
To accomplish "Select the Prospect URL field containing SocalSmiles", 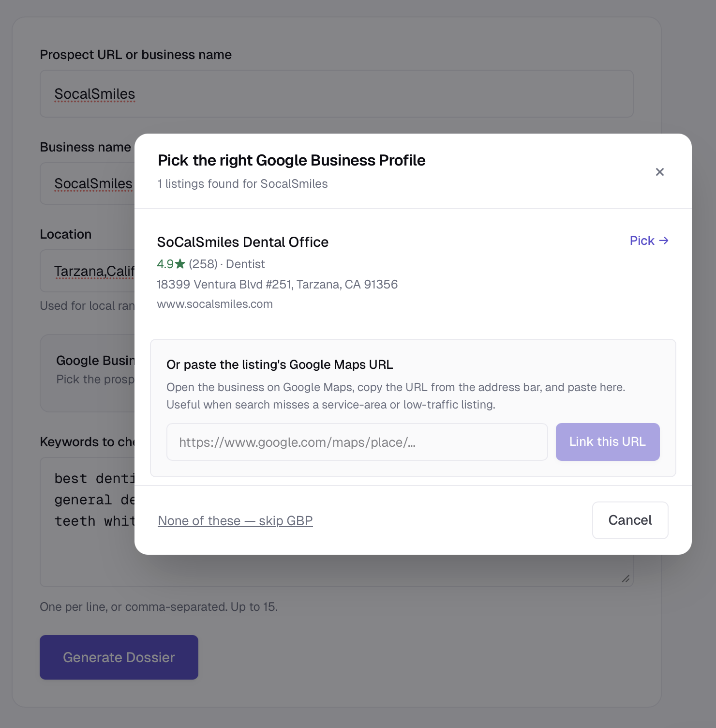I will 336,93.
